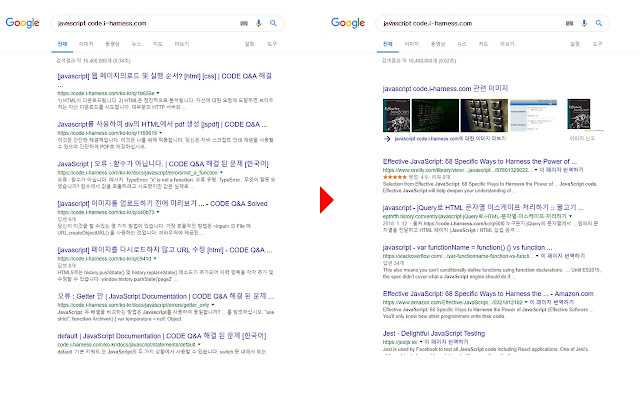Click the Google logo on the right page

348,23
